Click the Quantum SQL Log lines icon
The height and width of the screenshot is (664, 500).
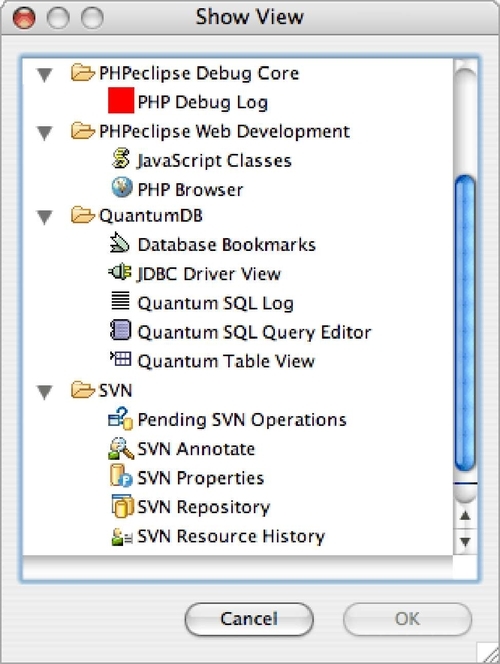click(x=120, y=301)
